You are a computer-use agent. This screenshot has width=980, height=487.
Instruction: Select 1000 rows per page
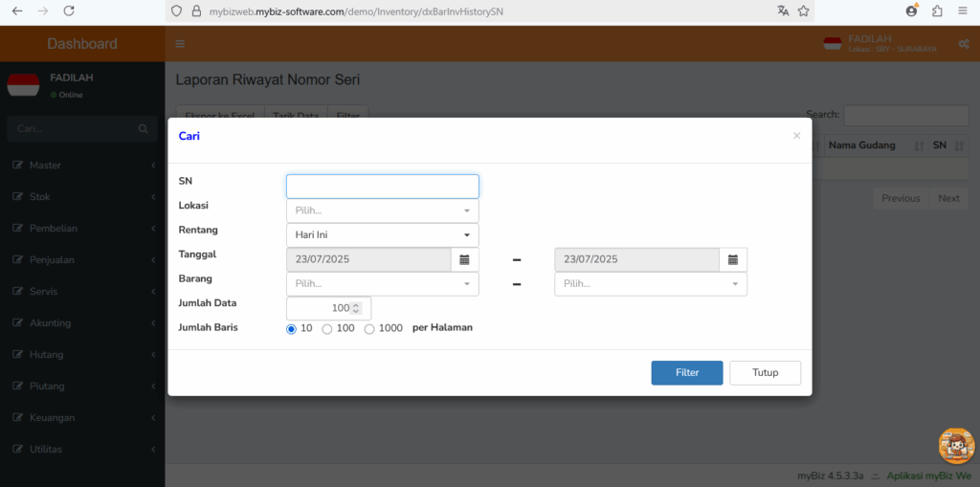(369, 329)
